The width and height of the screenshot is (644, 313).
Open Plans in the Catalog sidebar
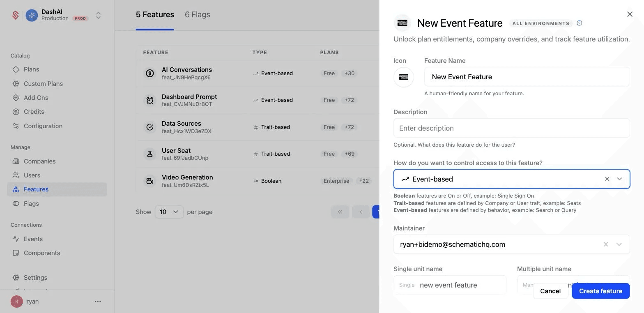(57, 69)
